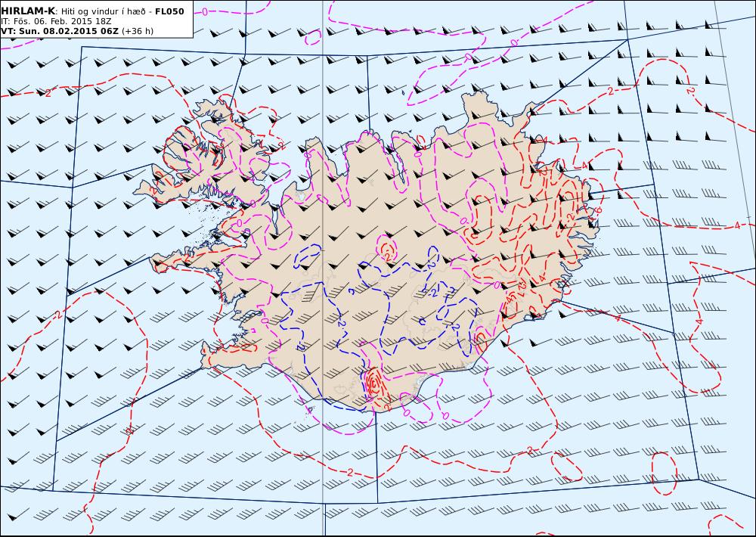Click the '(+36 h)' forecast offset text
756x537 pixels.
(138, 31)
